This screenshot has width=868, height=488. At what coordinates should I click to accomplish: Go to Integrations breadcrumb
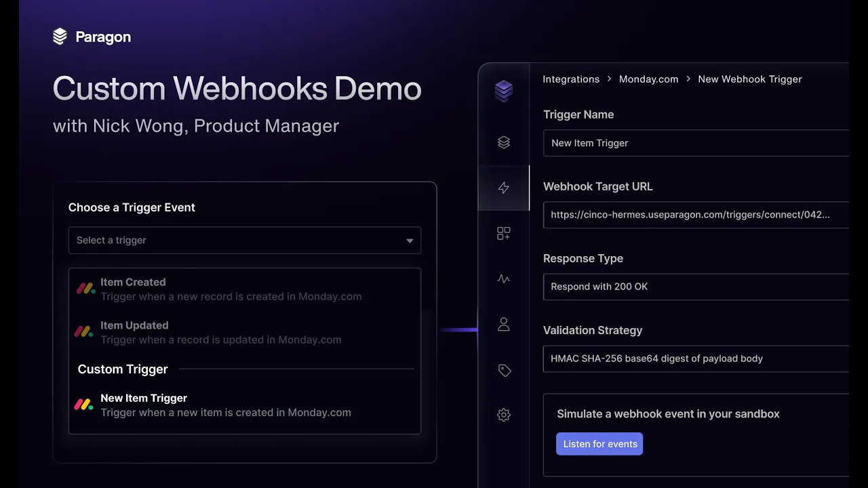click(571, 79)
